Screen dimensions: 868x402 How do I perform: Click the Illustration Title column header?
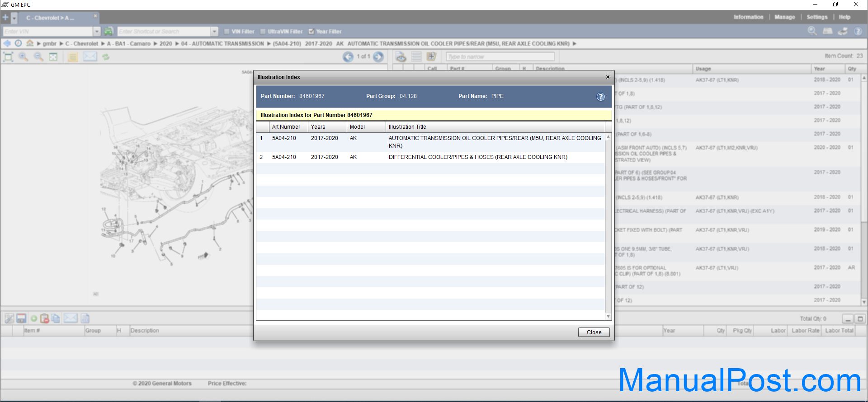tap(495, 127)
